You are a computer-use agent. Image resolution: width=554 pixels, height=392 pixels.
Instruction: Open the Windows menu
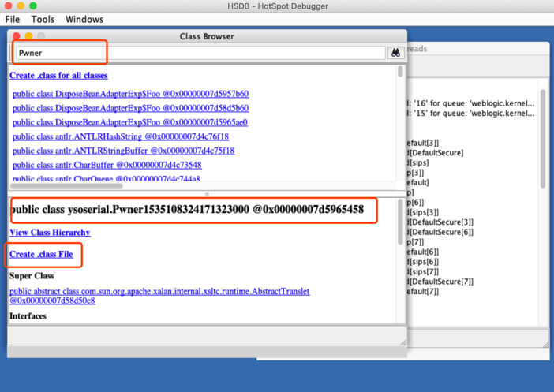[84, 19]
